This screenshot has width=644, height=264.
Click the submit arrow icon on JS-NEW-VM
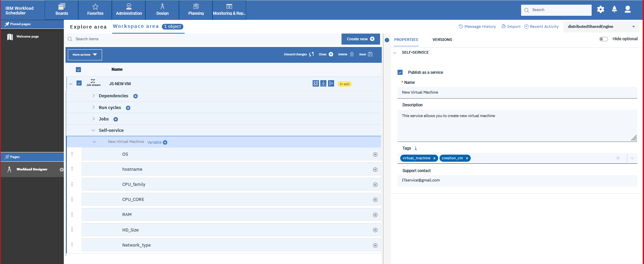(x=331, y=84)
